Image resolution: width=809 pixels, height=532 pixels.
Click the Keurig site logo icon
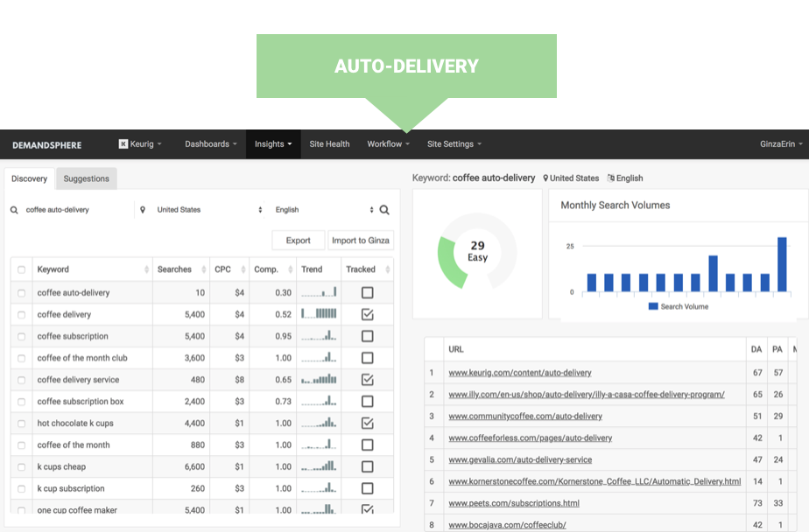point(123,144)
